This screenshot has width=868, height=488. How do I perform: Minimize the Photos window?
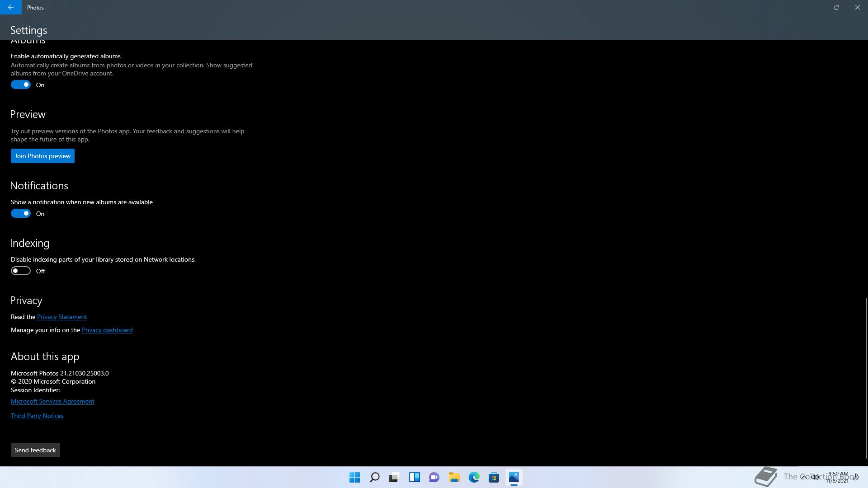pyautogui.click(x=816, y=7)
